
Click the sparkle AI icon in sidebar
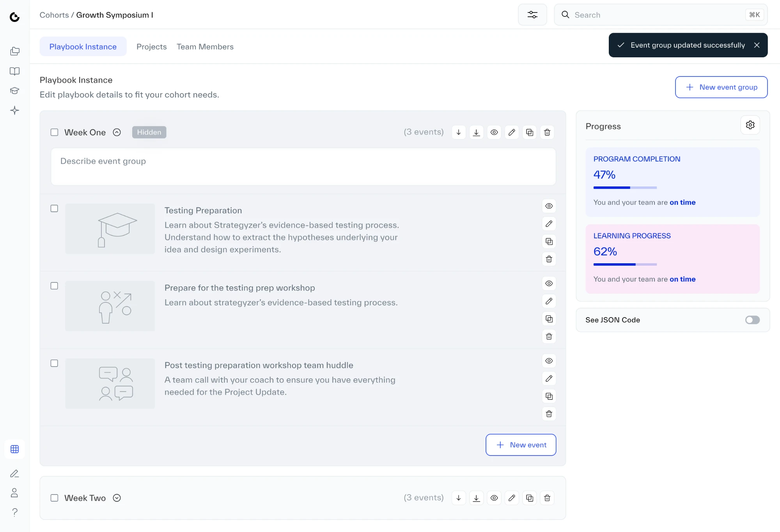pyautogui.click(x=15, y=110)
